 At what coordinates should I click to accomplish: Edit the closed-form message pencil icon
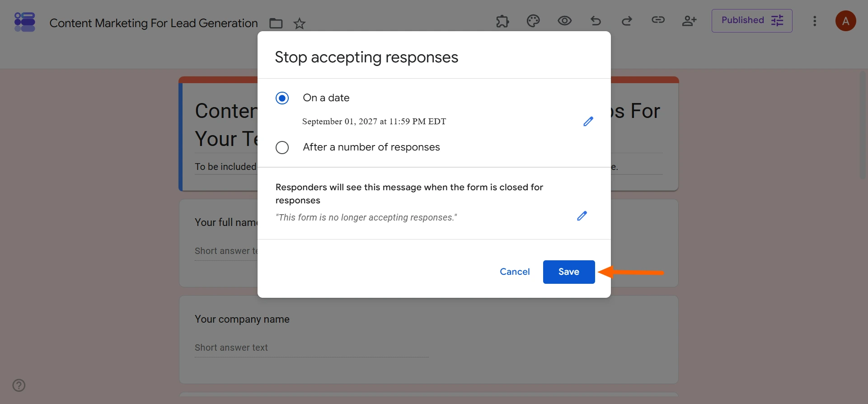(x=582, y=216)
